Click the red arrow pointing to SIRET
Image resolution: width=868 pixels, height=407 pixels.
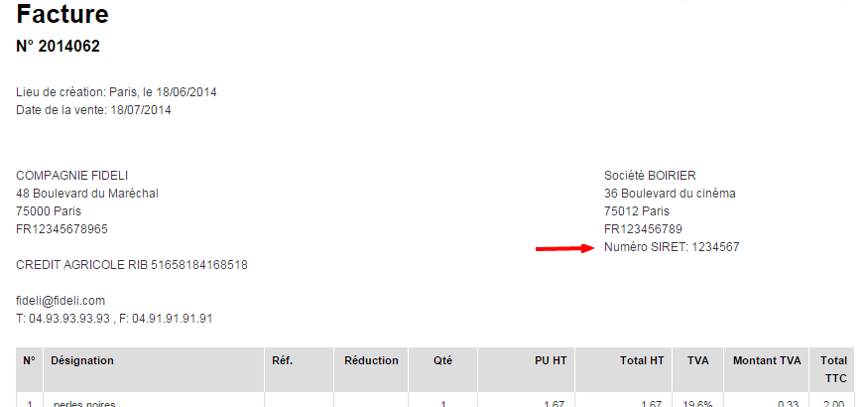(564, 248)
